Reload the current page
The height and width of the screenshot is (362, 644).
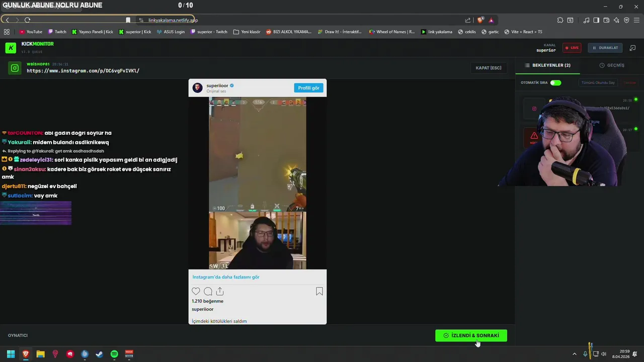[x=27, y=20]
